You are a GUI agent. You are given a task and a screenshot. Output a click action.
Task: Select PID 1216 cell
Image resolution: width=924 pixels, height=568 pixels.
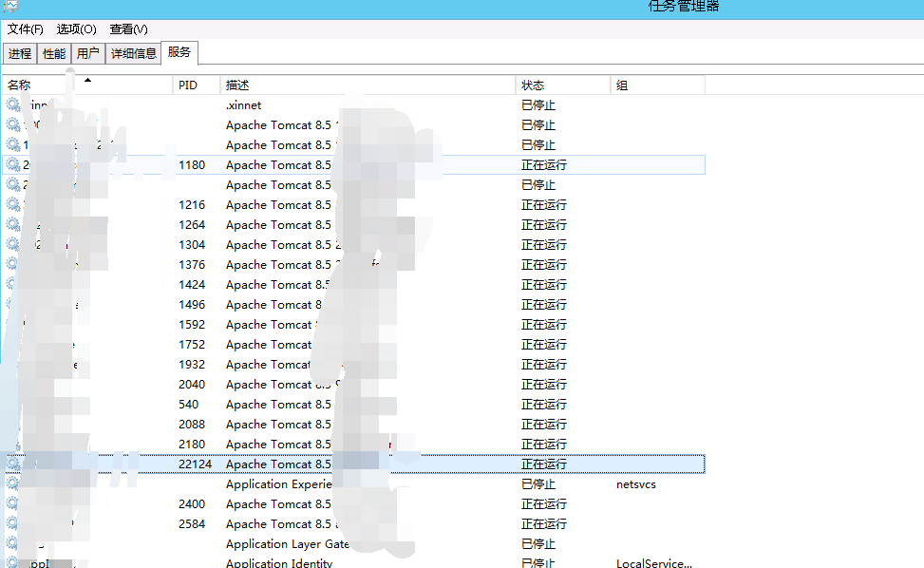click(192, 205)
